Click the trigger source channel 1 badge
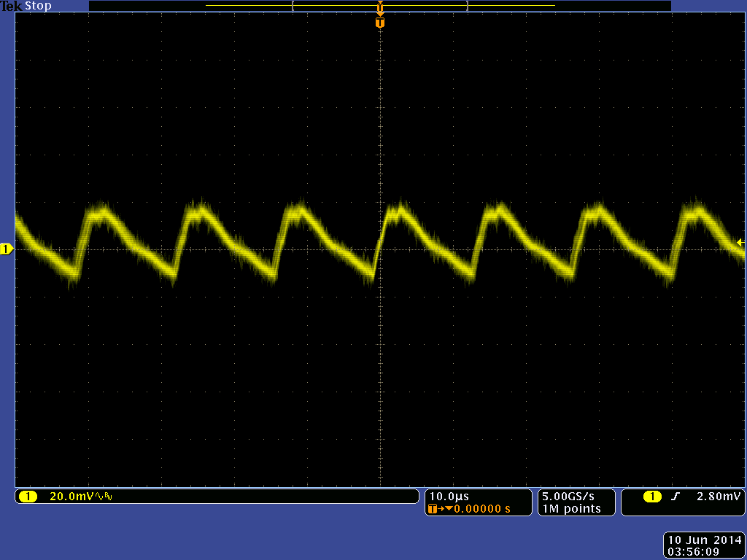The height and width of the screenshot is (560, 747). [652, 497]
